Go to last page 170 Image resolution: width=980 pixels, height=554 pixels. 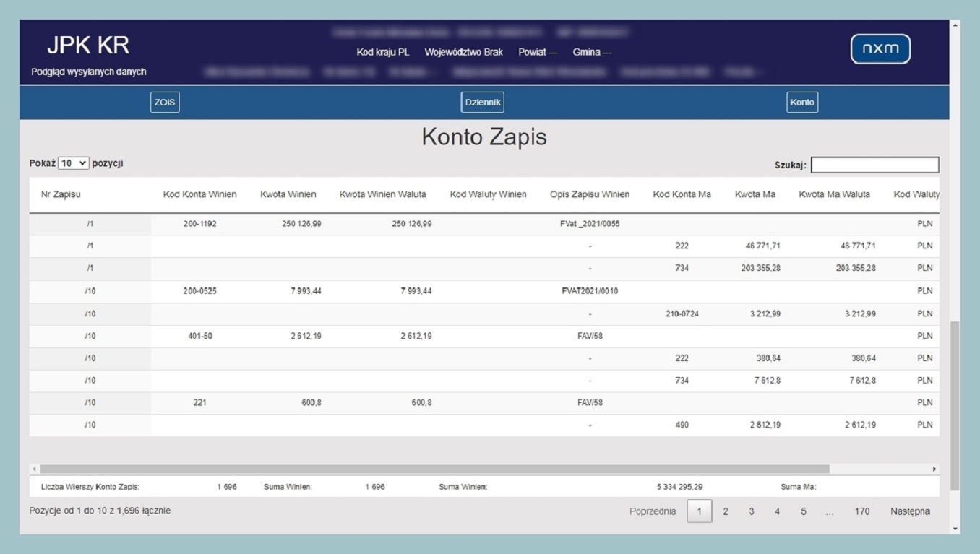[861, 511]
